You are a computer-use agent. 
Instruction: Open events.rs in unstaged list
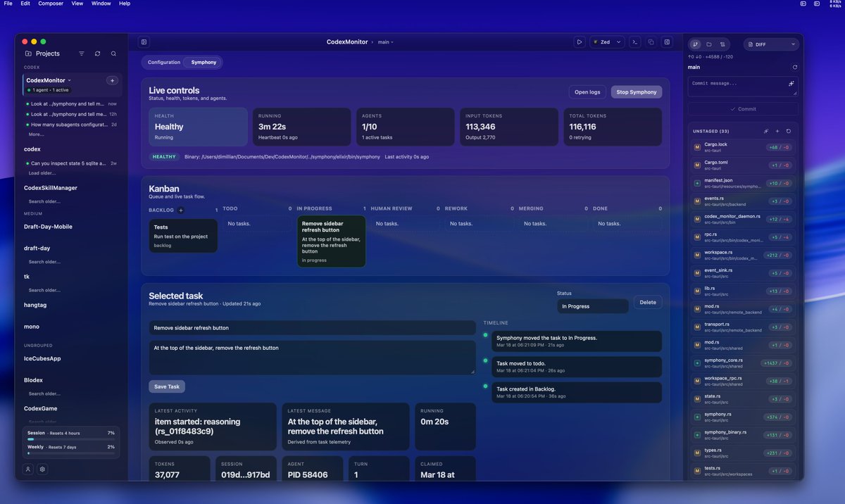pos(743,201)
